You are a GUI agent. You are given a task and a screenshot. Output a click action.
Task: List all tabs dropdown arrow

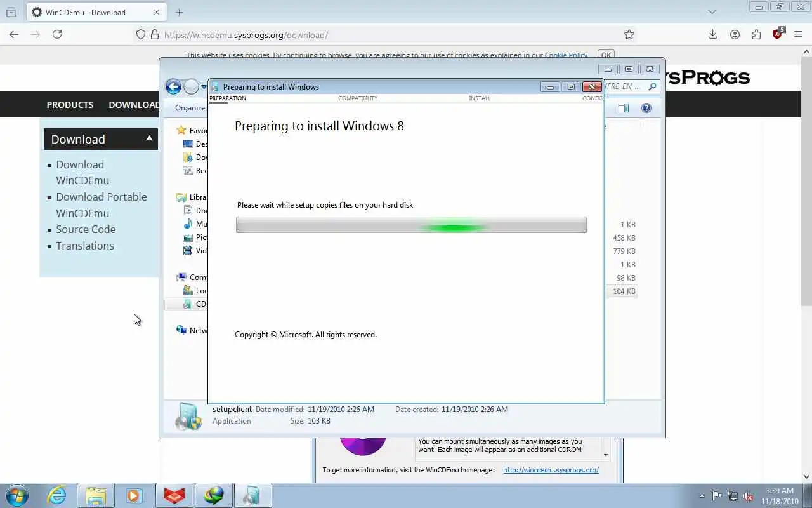tap(712, 12)
